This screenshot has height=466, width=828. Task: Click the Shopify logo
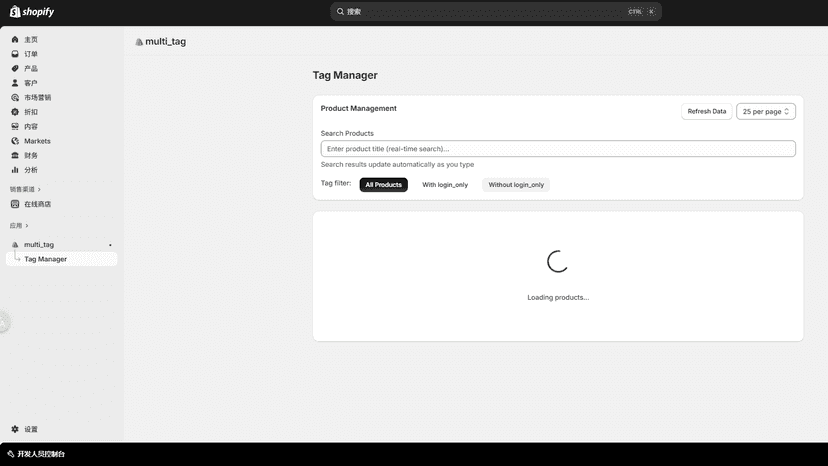click(32, 12)
